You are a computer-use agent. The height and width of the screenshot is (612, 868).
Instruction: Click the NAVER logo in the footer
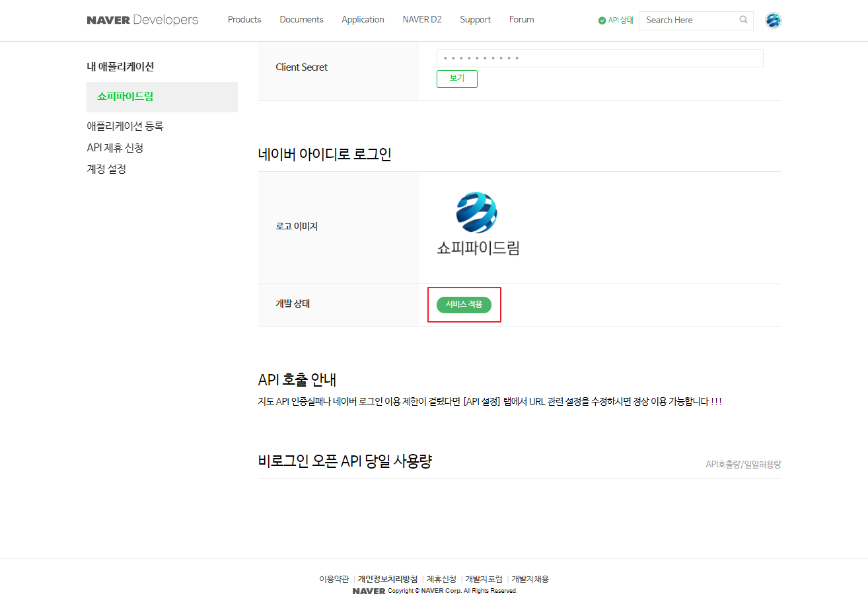[x=369, y=591]
